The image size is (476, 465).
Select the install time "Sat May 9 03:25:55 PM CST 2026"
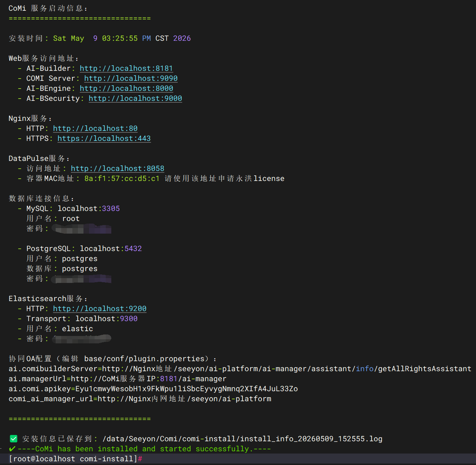pos(122,38)
